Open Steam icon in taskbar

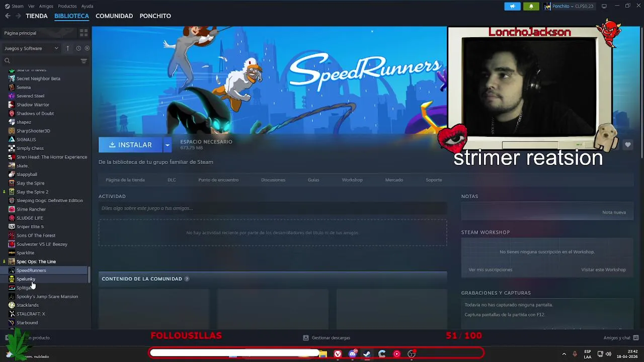367,354
